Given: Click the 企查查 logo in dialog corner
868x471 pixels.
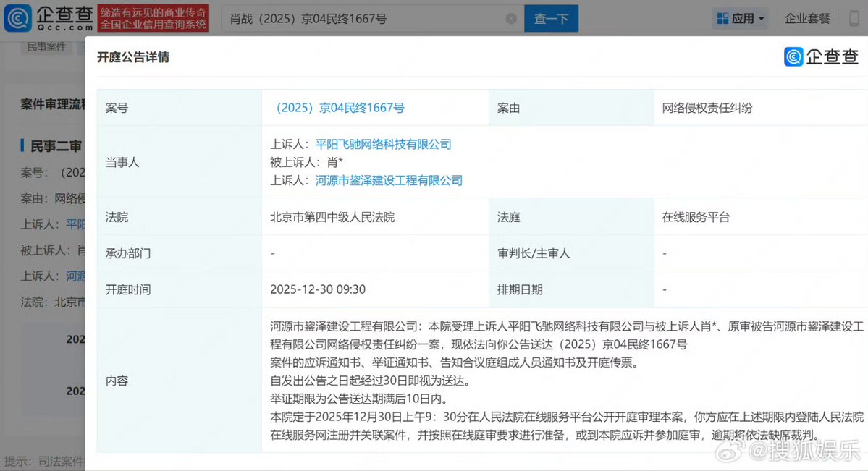Looking at the screenshot, I should click(x=821, y=56).
